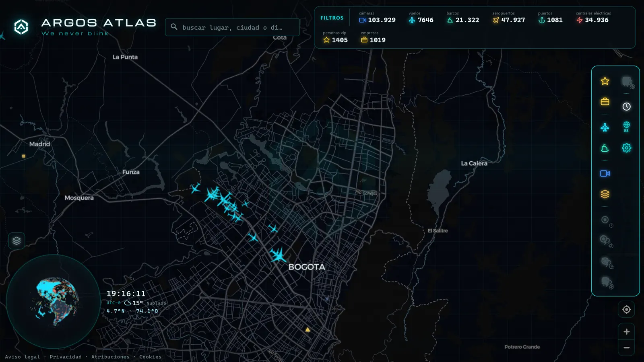Click the La Calera map label

tap(474, 163)
